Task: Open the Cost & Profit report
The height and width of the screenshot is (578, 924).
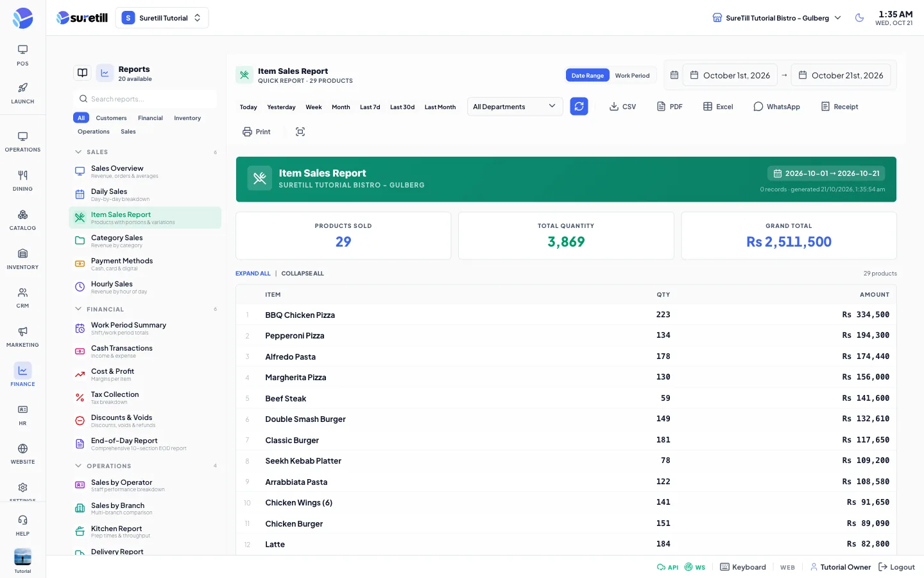Action: (x=145, y=374)
